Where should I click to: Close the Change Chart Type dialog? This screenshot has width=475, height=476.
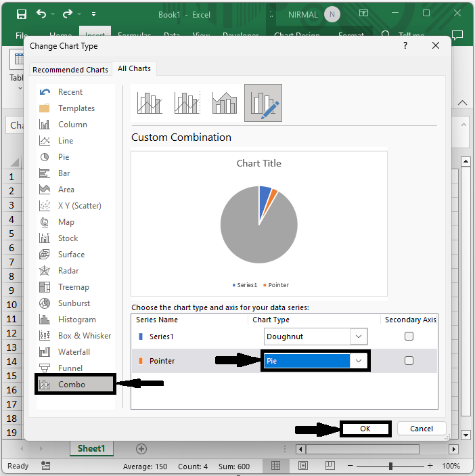[436, 45]
